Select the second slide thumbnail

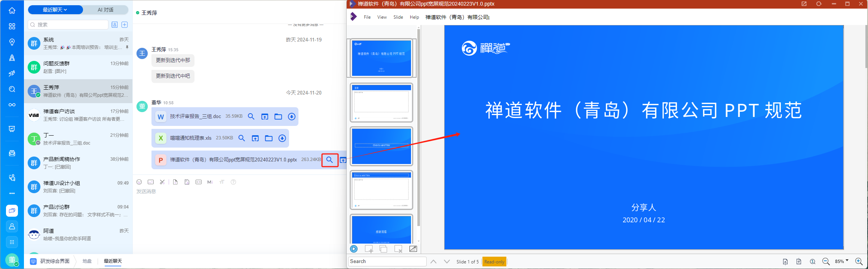(x=381, y=102)
